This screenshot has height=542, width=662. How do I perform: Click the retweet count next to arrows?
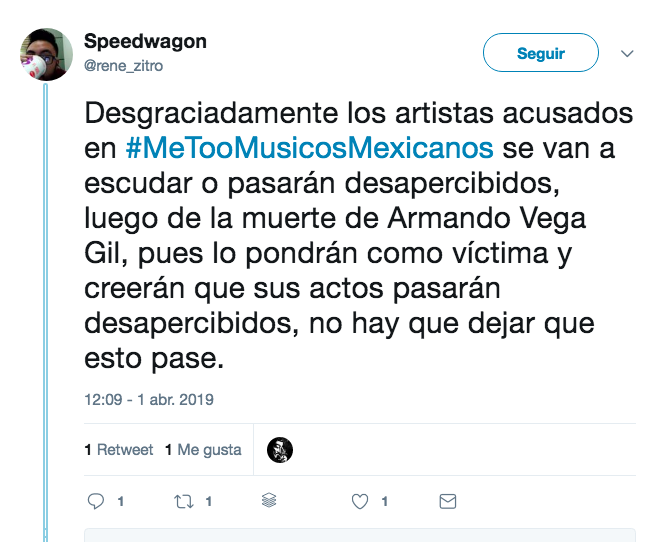click(209, 501)
